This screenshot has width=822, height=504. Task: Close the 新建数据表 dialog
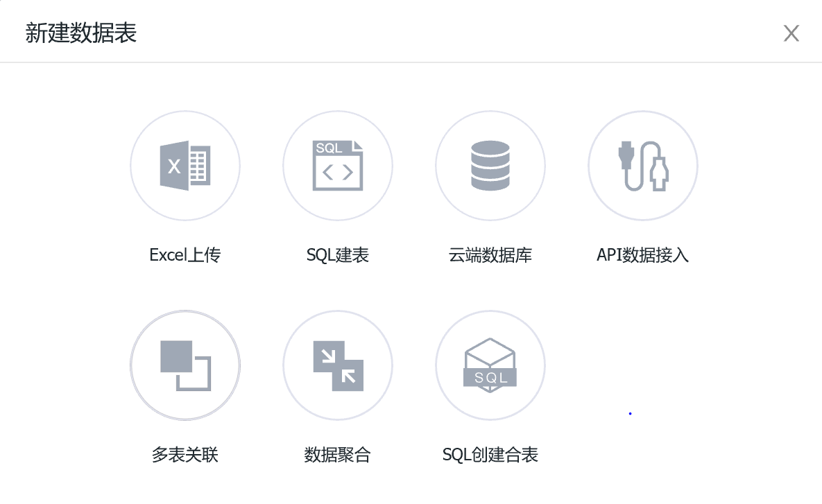791,33
